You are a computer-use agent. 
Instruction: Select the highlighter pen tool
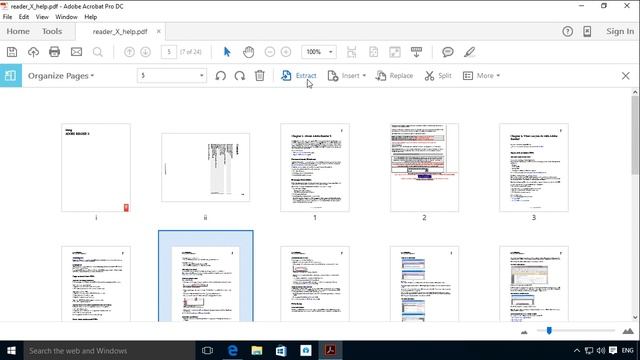tap(469, 52)
